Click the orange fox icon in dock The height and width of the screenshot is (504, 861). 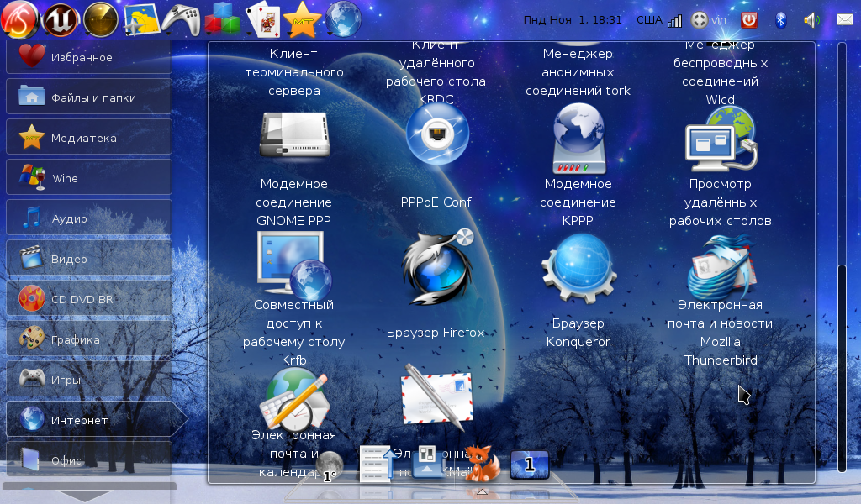click(x=482, y=463)
